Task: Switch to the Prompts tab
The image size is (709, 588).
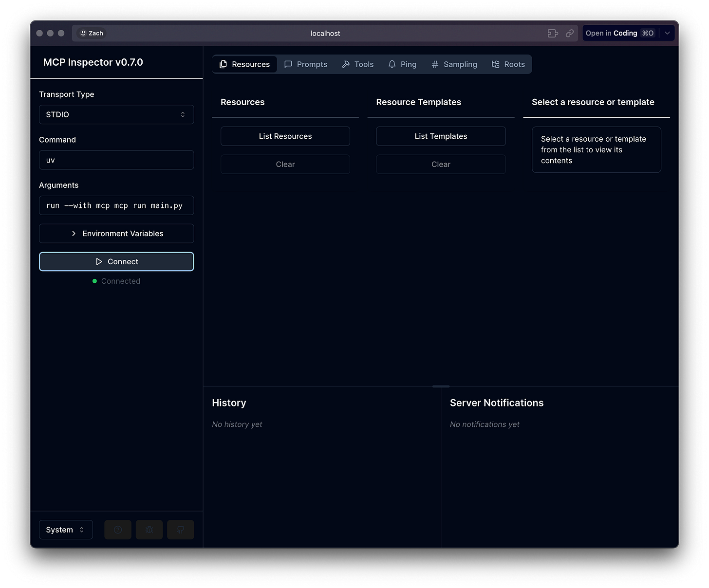Action: click(306, 64)
